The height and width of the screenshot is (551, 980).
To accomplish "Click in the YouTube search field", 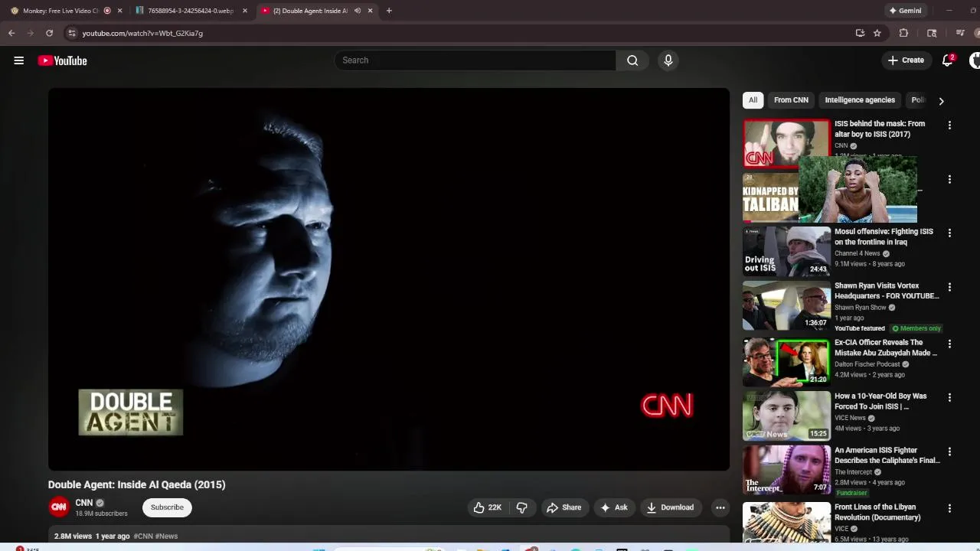I will tap(475, 60).
